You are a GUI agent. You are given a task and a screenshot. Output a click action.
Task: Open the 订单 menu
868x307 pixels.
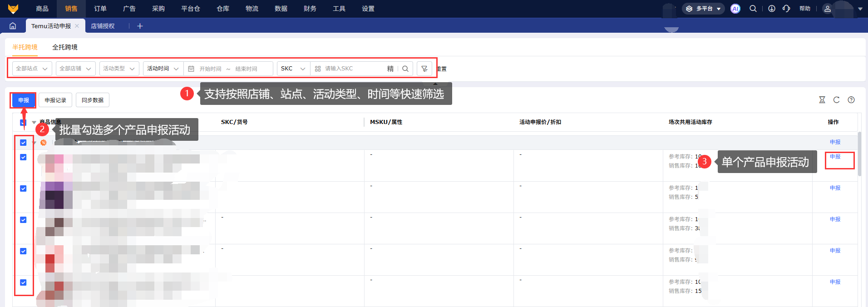tap(100, 9)
